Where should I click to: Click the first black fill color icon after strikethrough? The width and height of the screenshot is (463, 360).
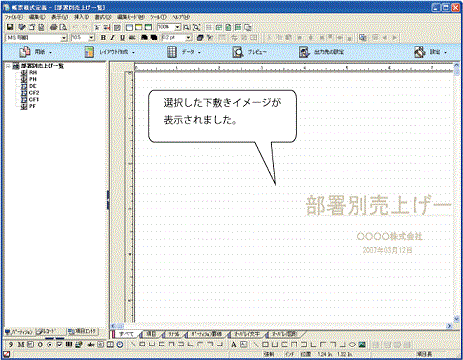144,38
